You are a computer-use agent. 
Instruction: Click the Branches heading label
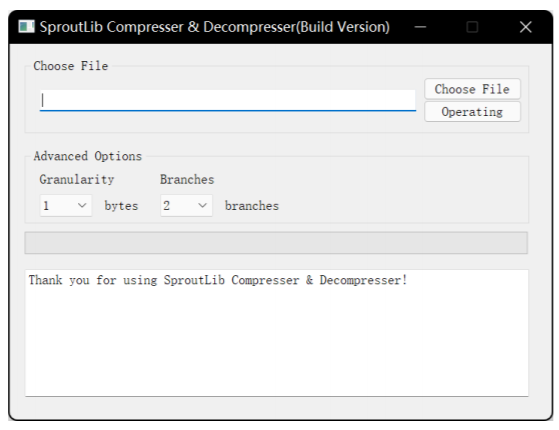pos(187,179)
